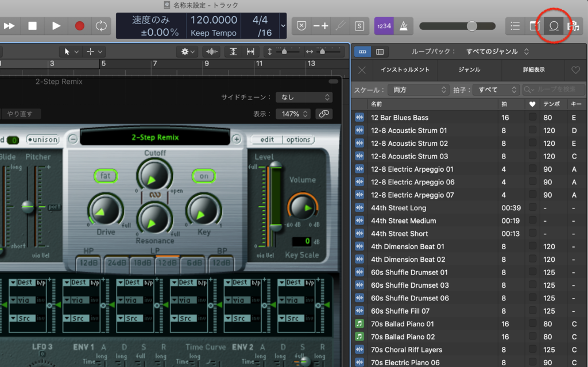The image size is (588, 367).
Task: Select the BP 12dB filter mode
Action: [x=221, y=263]
